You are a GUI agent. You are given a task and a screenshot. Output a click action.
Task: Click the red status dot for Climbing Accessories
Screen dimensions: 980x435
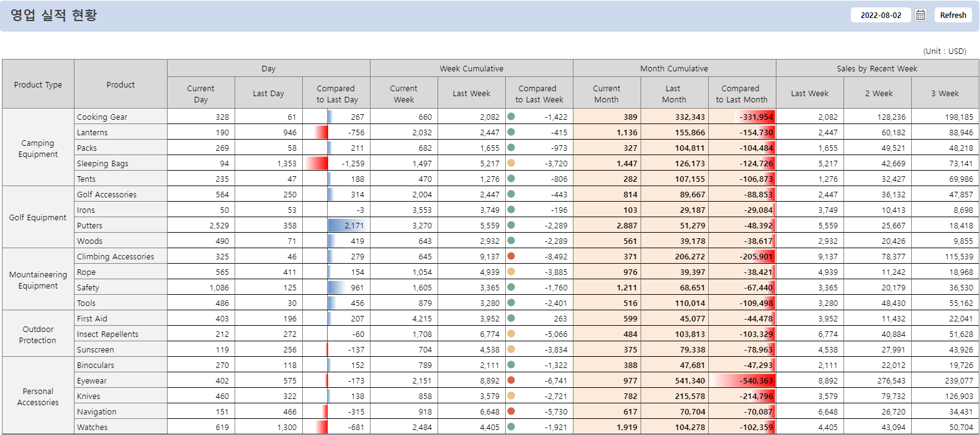pyautogui.click(x=511, y=256)
